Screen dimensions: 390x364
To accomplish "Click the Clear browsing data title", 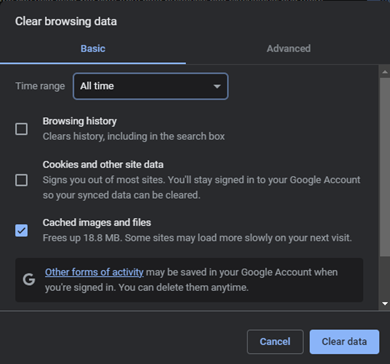I will 66,22.
